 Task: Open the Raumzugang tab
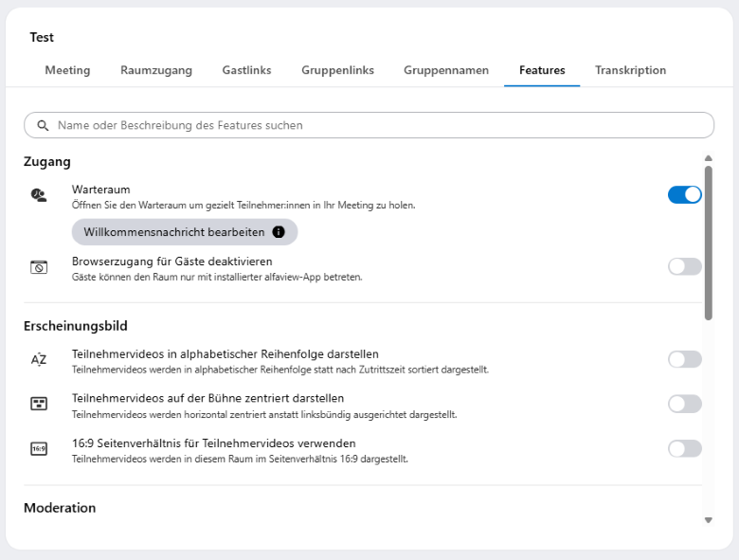[x=156, y=70]
